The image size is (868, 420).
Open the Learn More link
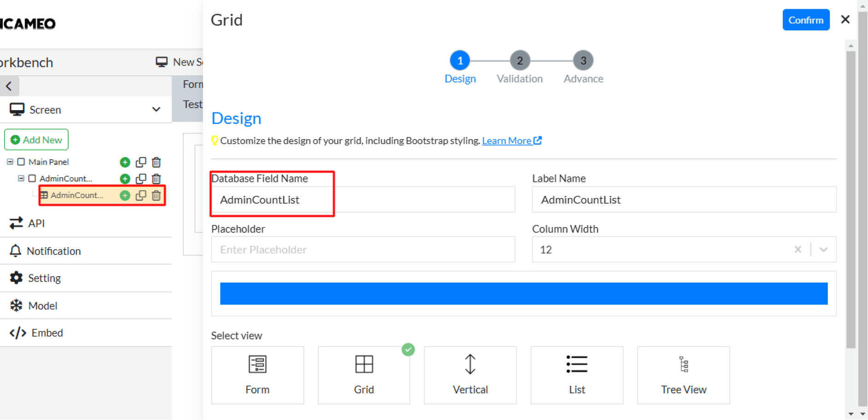click(x=507, y=140)
